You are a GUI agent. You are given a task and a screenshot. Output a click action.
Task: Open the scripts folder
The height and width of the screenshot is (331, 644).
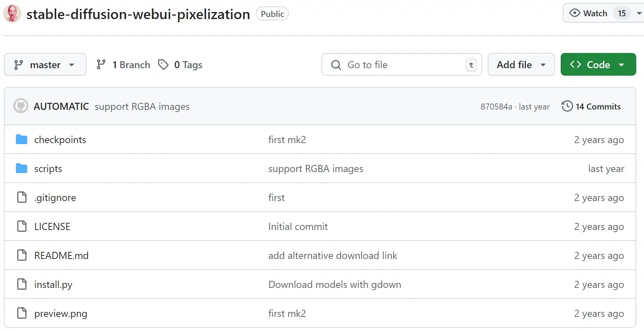(48, 169)
